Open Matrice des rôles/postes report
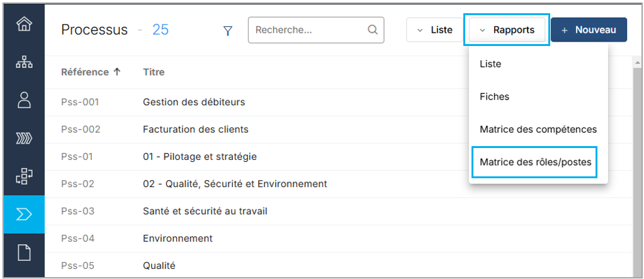Screen dimensions: 644x279 [x=535, y=162]
